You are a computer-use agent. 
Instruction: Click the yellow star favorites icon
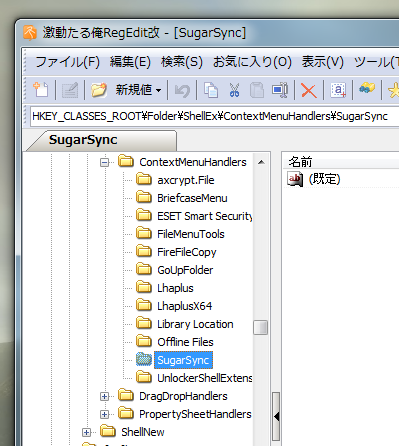click(x=393, y=90)
